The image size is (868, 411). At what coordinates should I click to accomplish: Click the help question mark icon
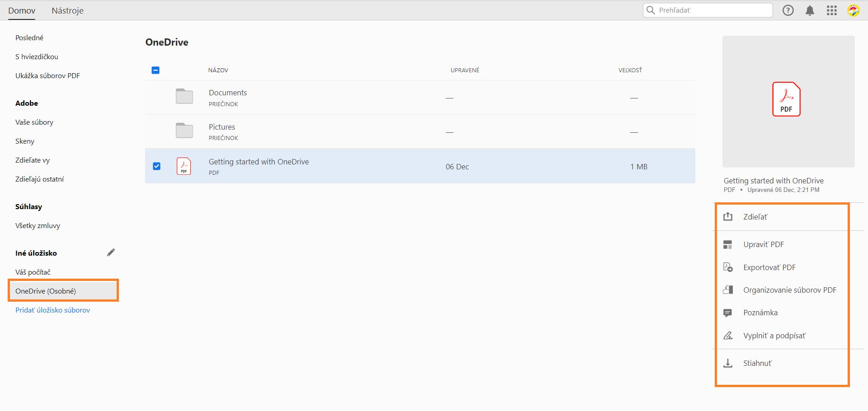point(788,10)
